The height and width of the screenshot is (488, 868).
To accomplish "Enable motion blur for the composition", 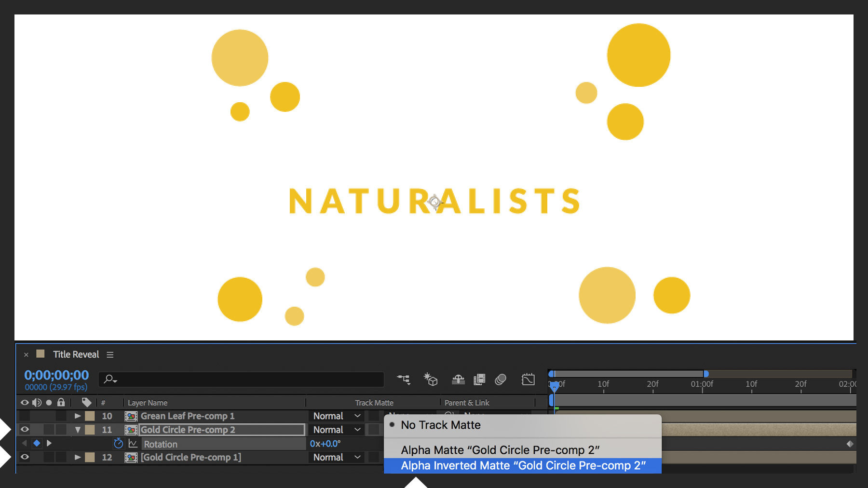I will point(500,380).
